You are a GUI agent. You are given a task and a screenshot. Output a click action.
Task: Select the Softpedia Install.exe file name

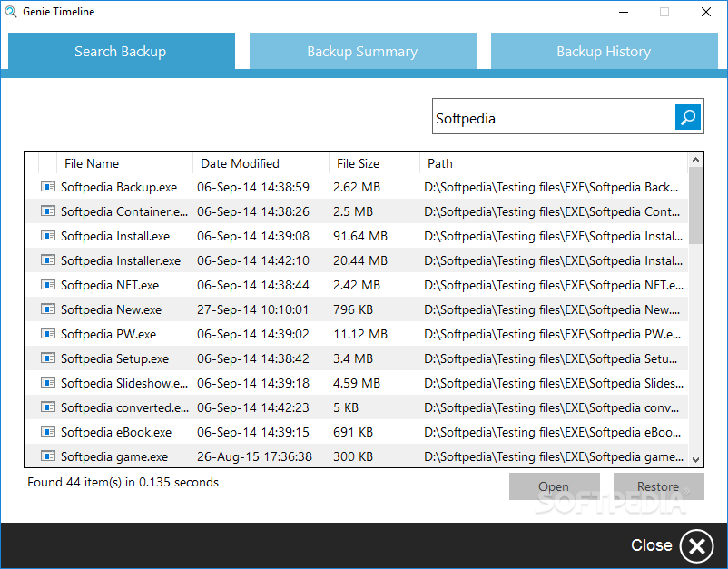[x=115, y=236]
